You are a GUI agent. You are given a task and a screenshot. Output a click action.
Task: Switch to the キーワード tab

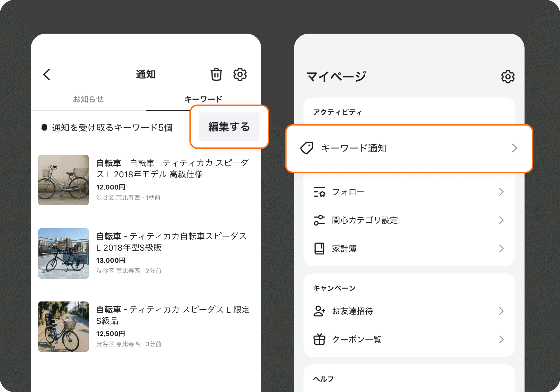(x=203, y=99)
